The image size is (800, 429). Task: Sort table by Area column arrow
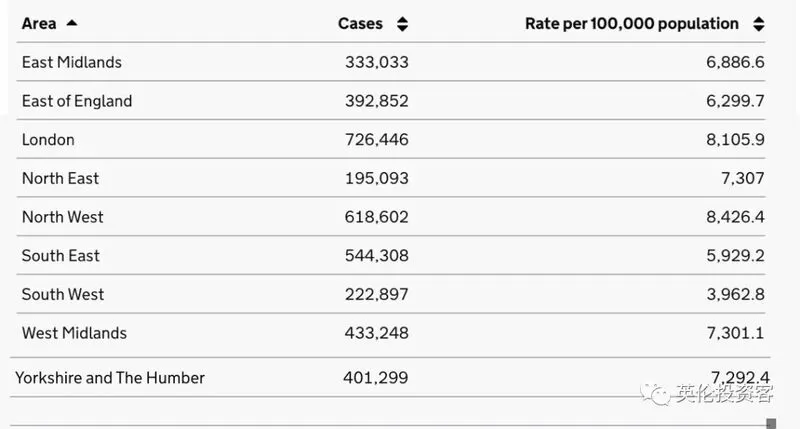coord(72,23)
